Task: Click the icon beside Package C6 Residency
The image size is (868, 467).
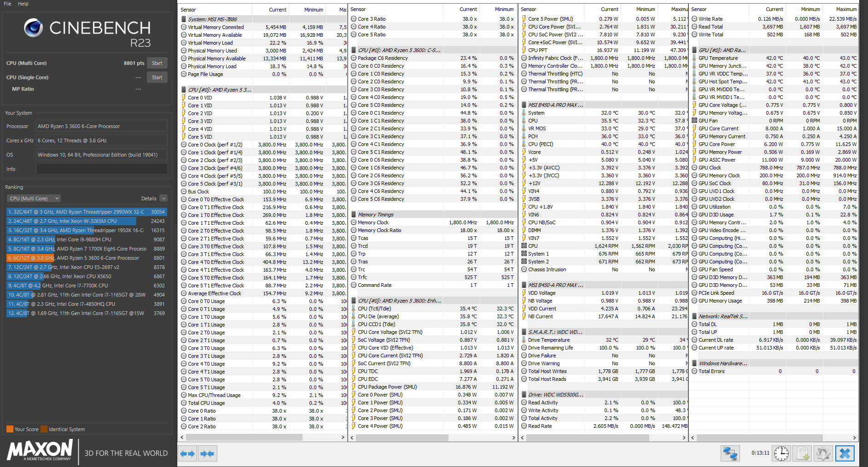Action: click(x=354, y=58)
